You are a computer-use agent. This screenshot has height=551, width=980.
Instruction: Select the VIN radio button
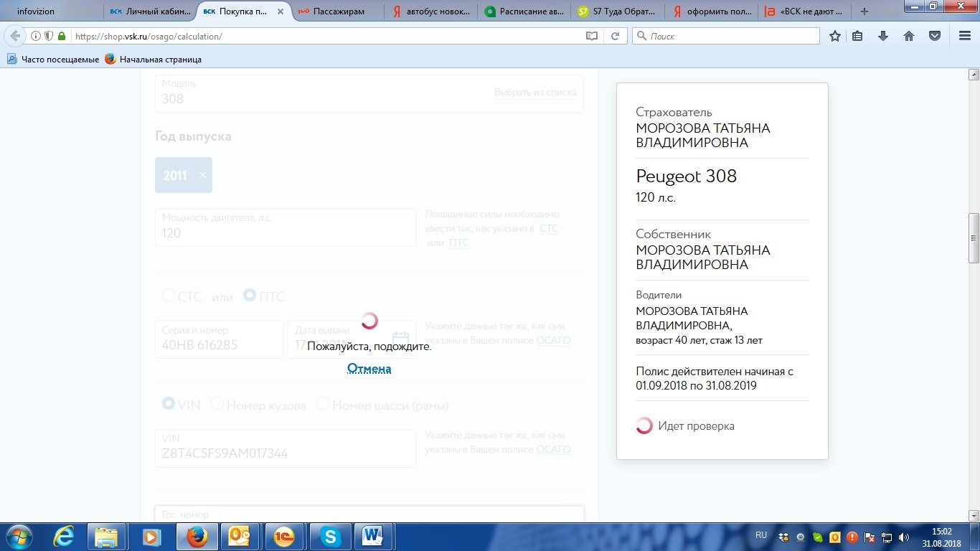click(x=169, y=404)
